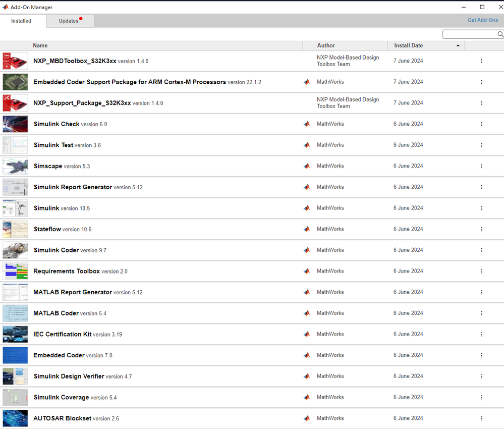Open options menu for Embedded Coder version 7.8
The height and width of the screenshot is (434, 504).
[481, 355]
